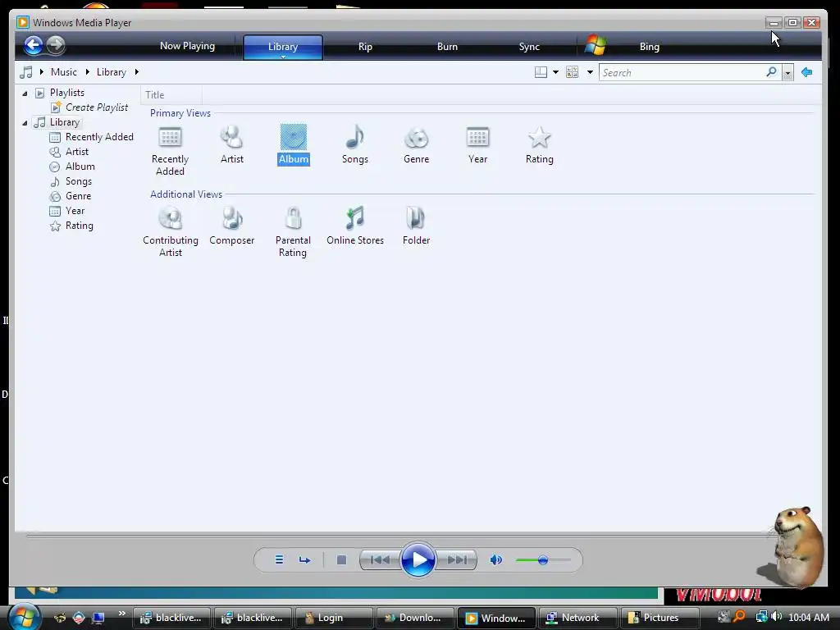Skip to next track
840x630 pixels.
[x=457, y=559]
